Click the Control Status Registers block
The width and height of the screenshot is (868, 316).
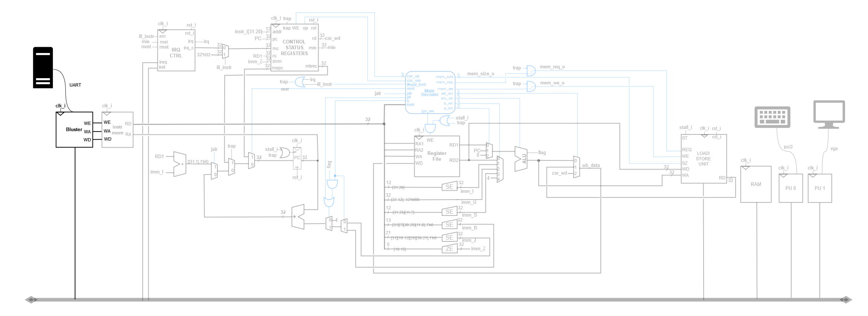tap(294, 47)
